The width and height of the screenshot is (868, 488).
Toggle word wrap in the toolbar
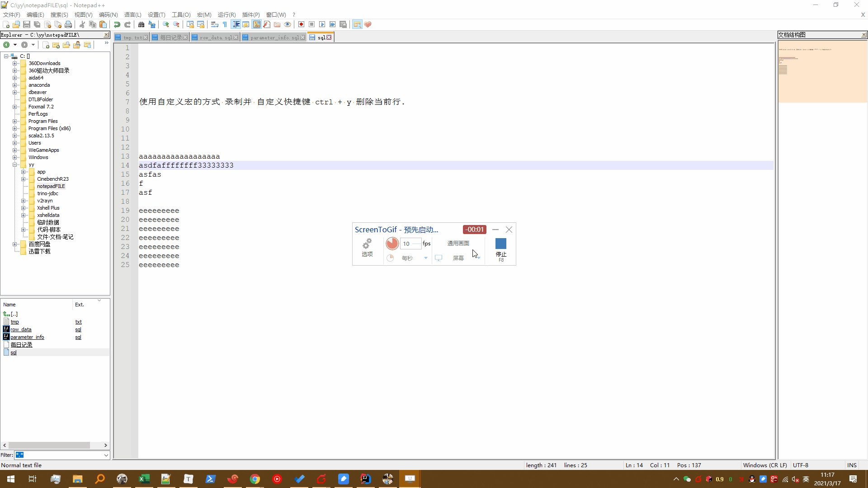tap(215, 24)
